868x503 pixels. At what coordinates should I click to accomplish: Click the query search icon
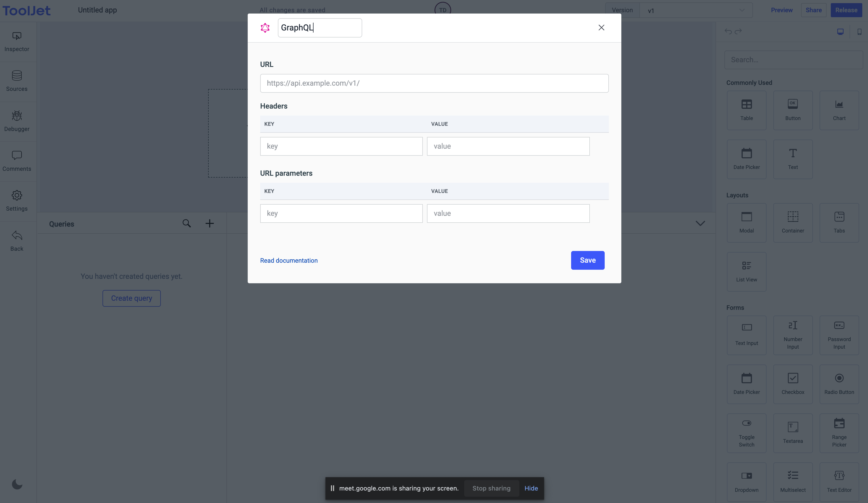[187, 223]
